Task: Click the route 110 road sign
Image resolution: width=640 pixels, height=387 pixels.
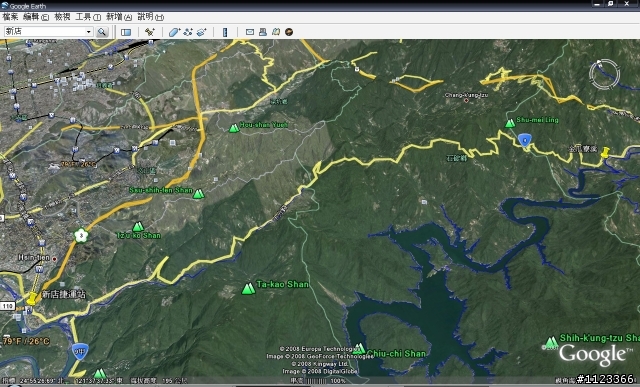Action: (7, 306)
